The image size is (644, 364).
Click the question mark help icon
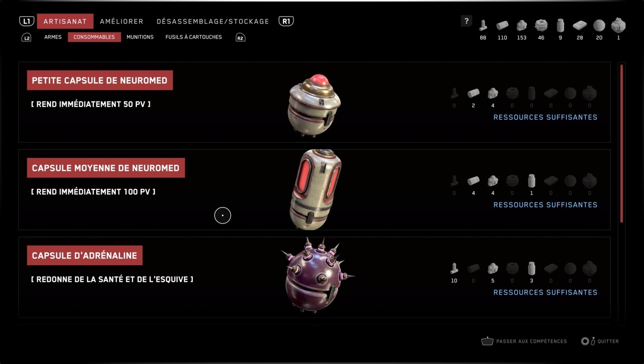coord(466,21)
